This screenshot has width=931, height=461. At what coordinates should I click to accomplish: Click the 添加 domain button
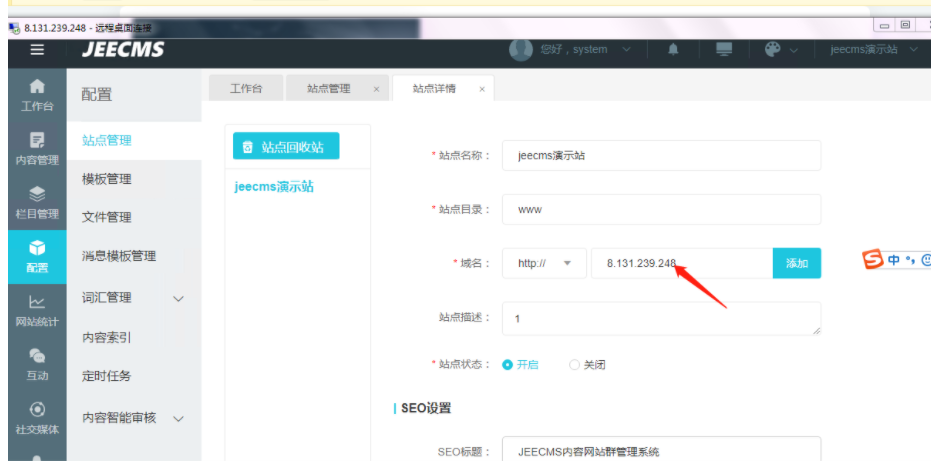click(x=797, y=263)
